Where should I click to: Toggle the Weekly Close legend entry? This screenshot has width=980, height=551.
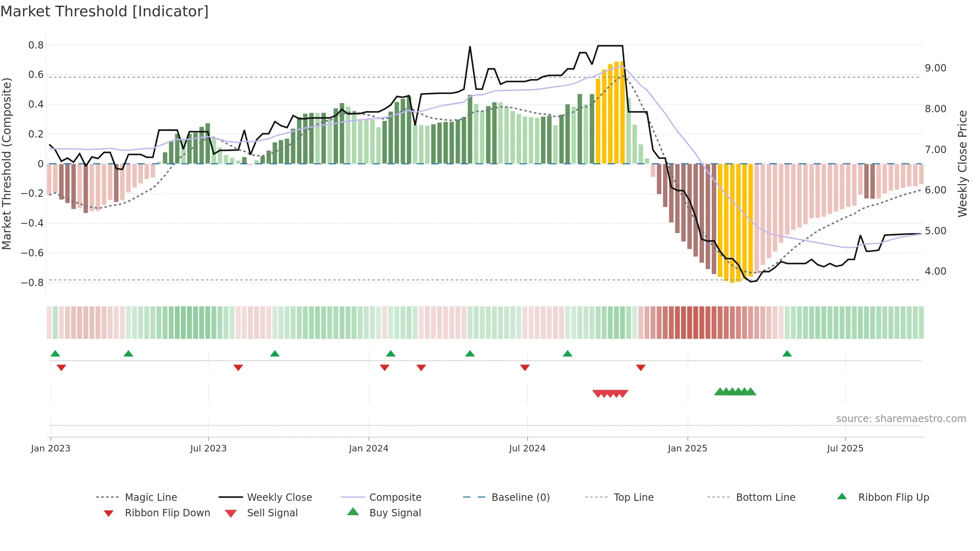click(x=265, y=497)
